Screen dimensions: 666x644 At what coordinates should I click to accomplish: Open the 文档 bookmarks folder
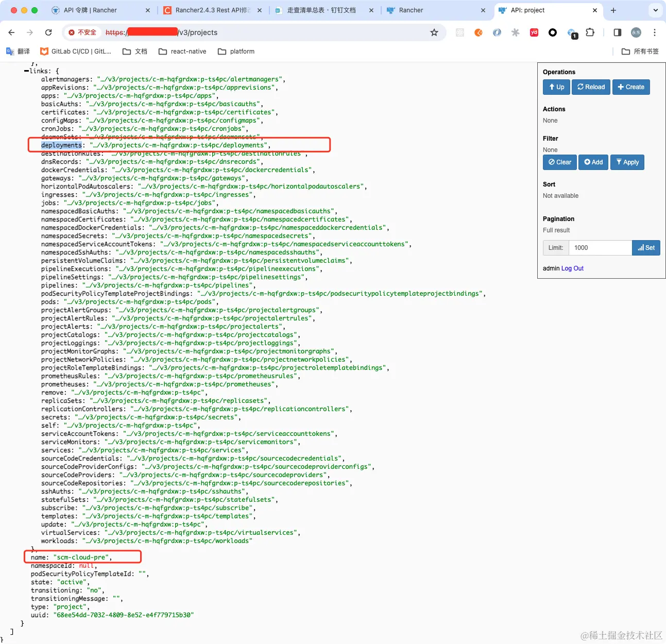click(x=135, y=52)
